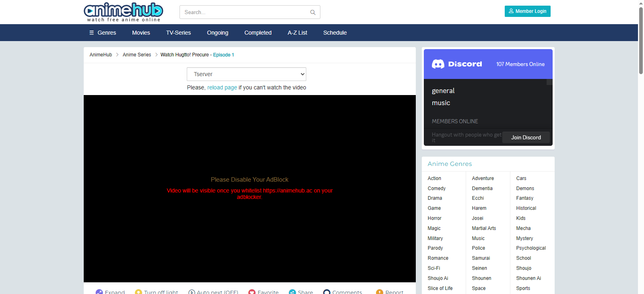Image resolution: width=644 pixels, height=294 pixels.
Task: Open the Dementia genre
Action: click(x=482, y=188)
